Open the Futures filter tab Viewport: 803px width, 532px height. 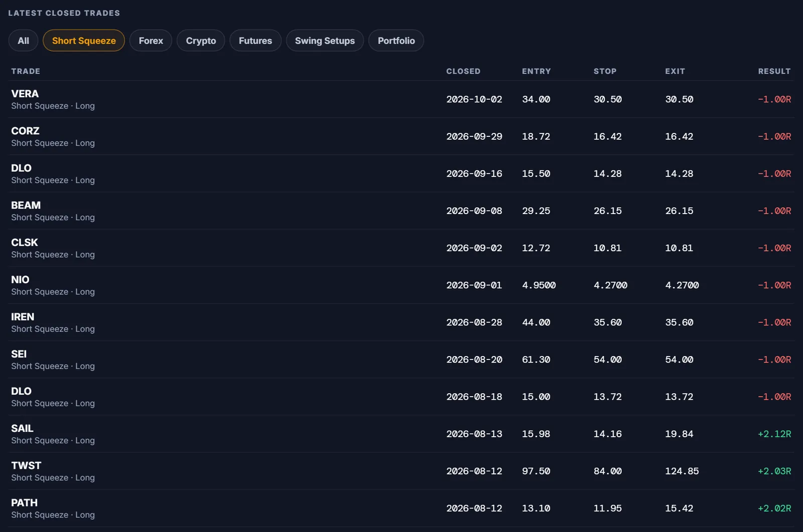click(x=255, y=41)
